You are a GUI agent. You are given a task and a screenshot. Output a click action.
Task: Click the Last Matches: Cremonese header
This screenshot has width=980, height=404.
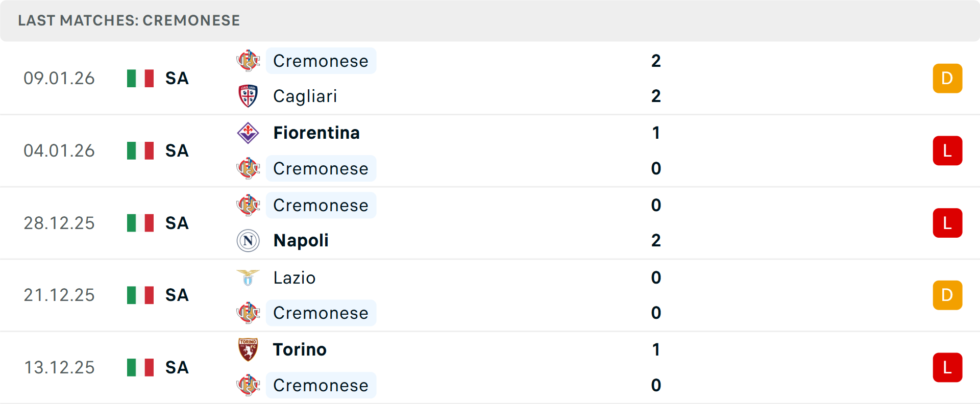pos(129,20)
